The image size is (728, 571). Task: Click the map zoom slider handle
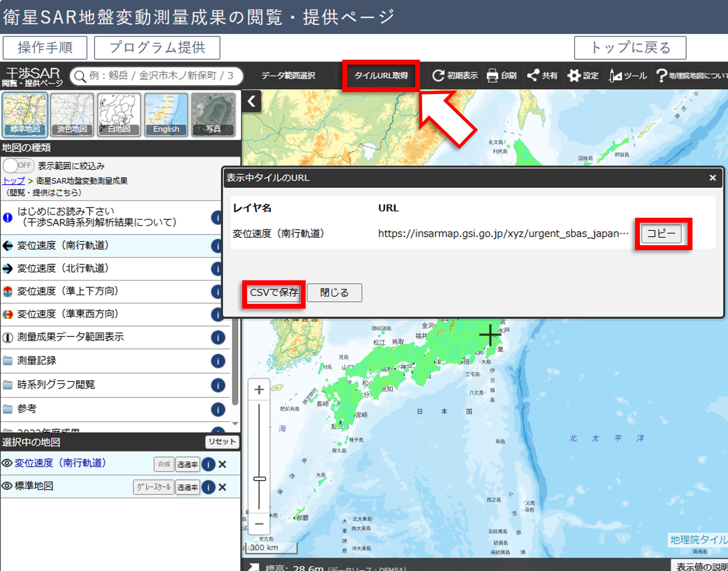pos(259,479)
